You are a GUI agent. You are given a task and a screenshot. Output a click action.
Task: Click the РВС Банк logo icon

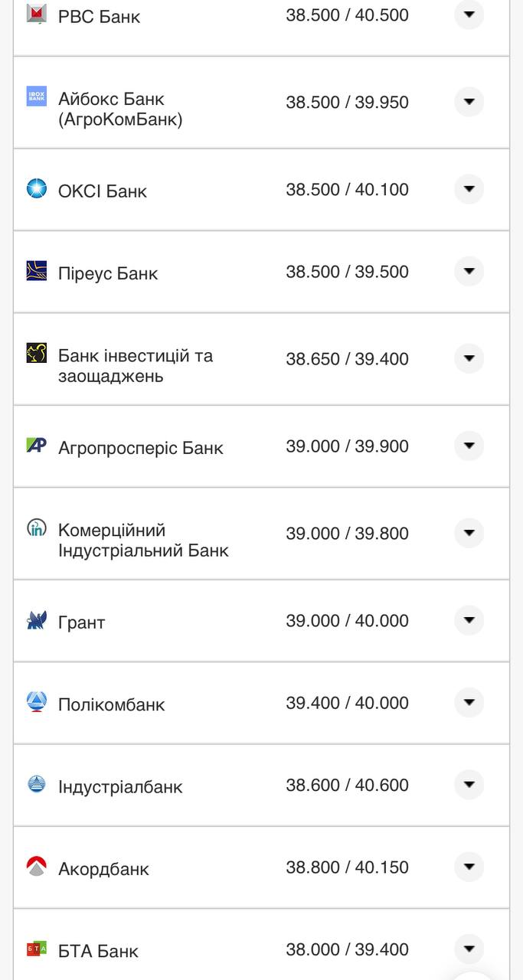click(35, 12)
